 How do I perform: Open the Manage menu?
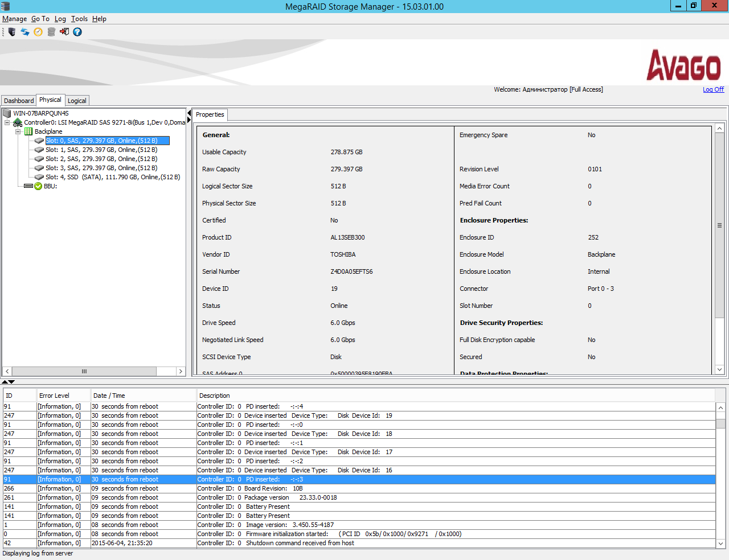pos(15,19)
